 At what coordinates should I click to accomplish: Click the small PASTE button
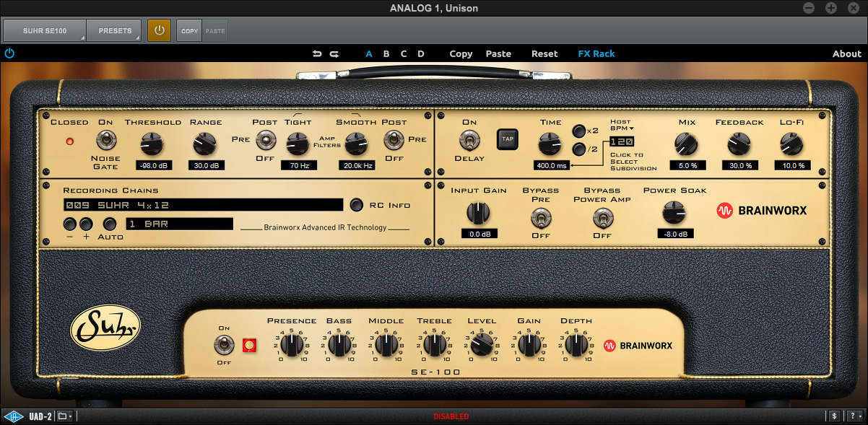214,31
